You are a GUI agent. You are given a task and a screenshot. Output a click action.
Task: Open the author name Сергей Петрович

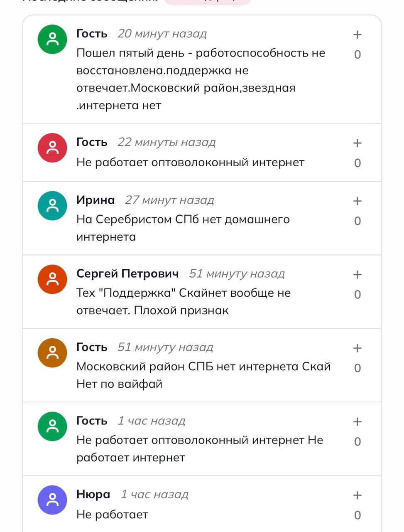[x=127, y=273]
